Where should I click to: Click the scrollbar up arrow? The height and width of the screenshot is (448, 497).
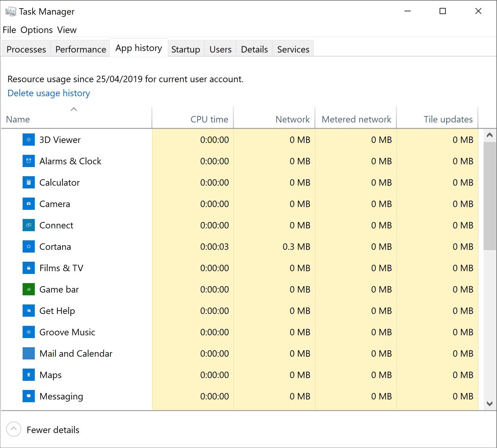click(490, 135)
